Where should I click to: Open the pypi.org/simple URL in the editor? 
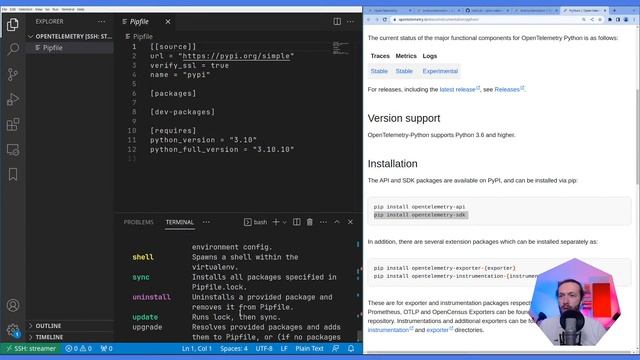click(x=236, y=56)
